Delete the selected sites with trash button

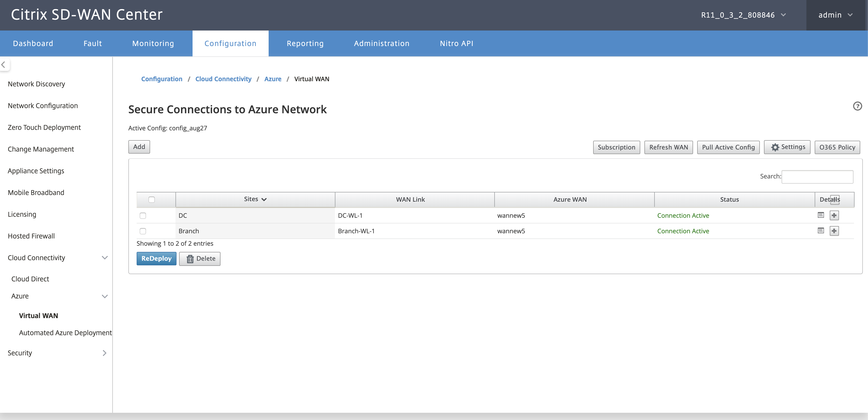tap(200, 259)
